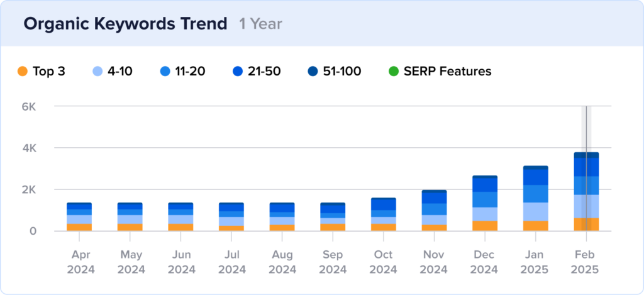The width and height of the screenshot is (644, 295).
Task: Select the Apr 2024 bar
Action: click(79, 216)
